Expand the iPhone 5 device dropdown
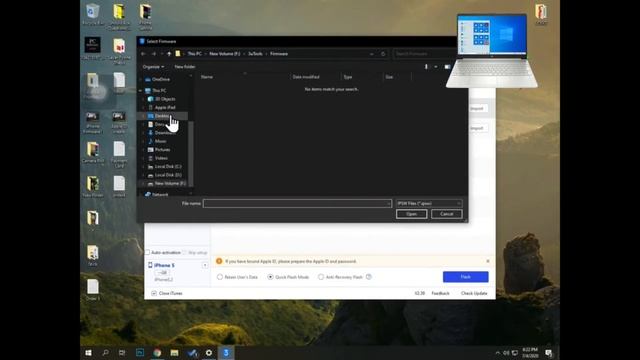The image size is (640, 360). point(205,266)
